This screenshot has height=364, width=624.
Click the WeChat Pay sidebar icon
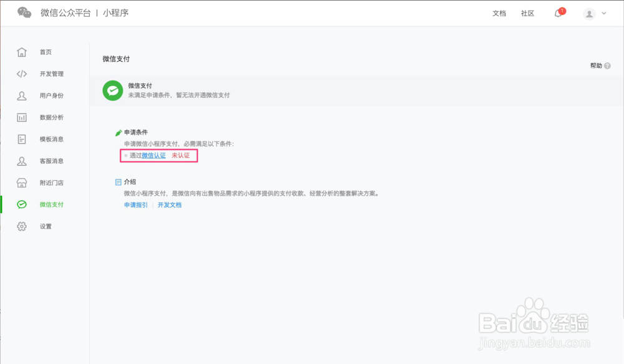tap(22, 204)
